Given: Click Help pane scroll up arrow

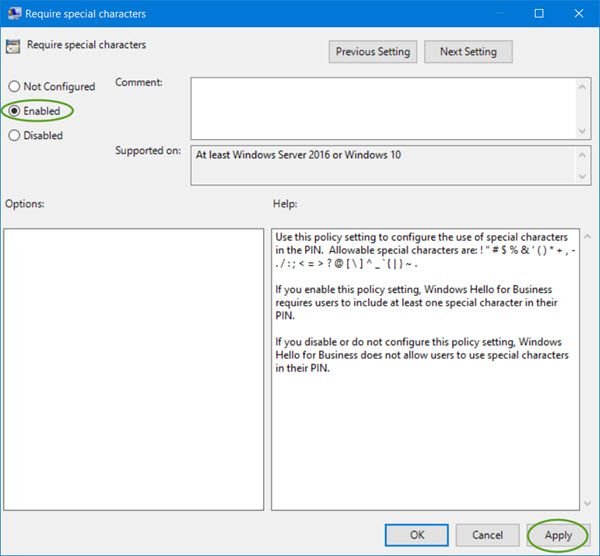Looking at the screenshot, I should [588, 237].
